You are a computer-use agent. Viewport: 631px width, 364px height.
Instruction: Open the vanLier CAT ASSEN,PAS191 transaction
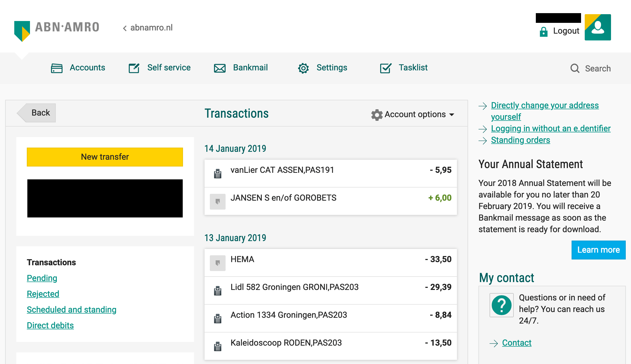click(x=331, y=173)
